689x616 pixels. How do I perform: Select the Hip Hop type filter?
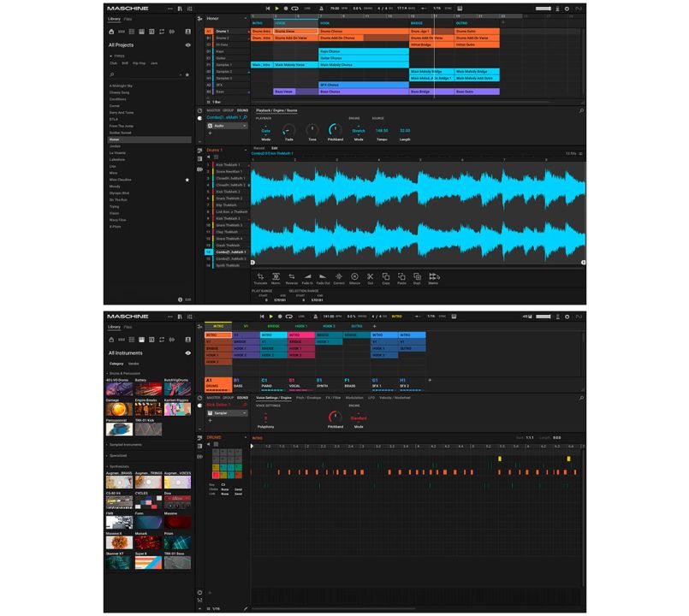pyautogui.click(x=140, y=63)
